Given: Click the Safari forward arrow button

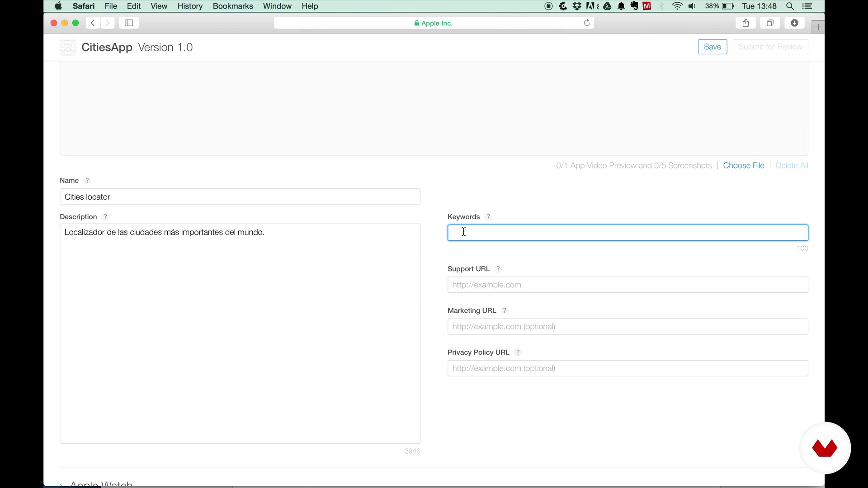Looking at the screenshot, I should (x=108, y=23).
